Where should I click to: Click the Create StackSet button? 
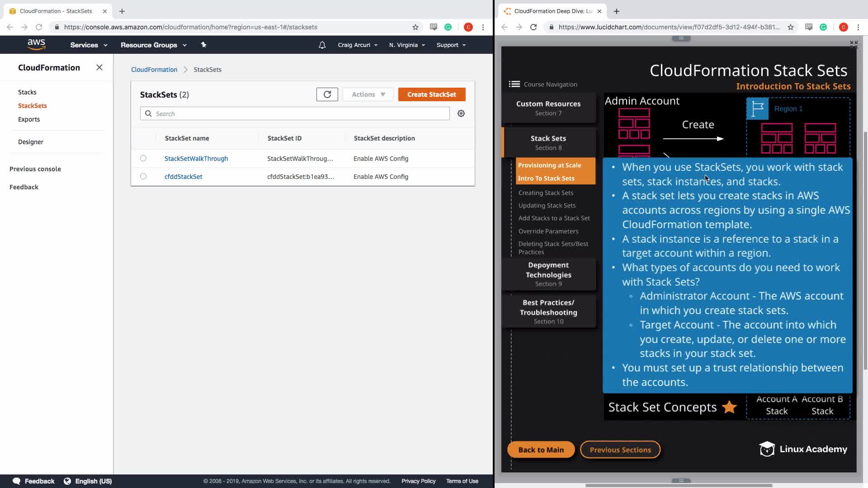(x=431, y=94)
